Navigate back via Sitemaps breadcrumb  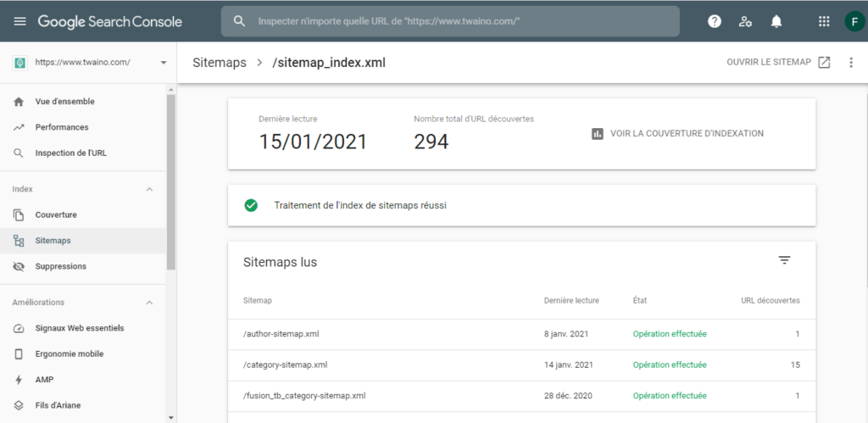tap(219, 63)
